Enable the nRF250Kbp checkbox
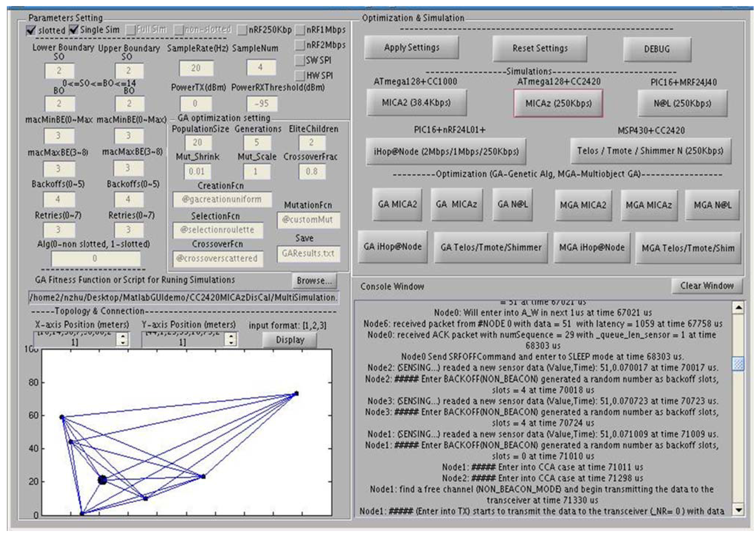 point(242,30)
